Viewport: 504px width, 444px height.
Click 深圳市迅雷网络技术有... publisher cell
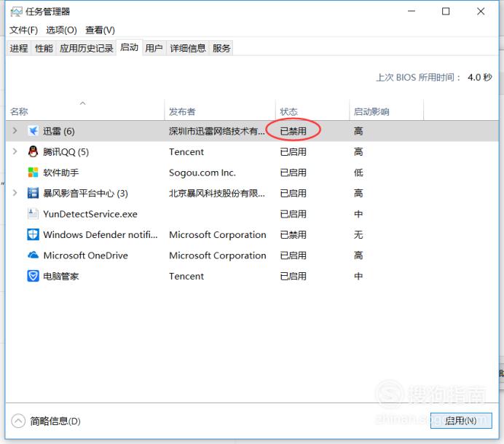click(217, 131)
